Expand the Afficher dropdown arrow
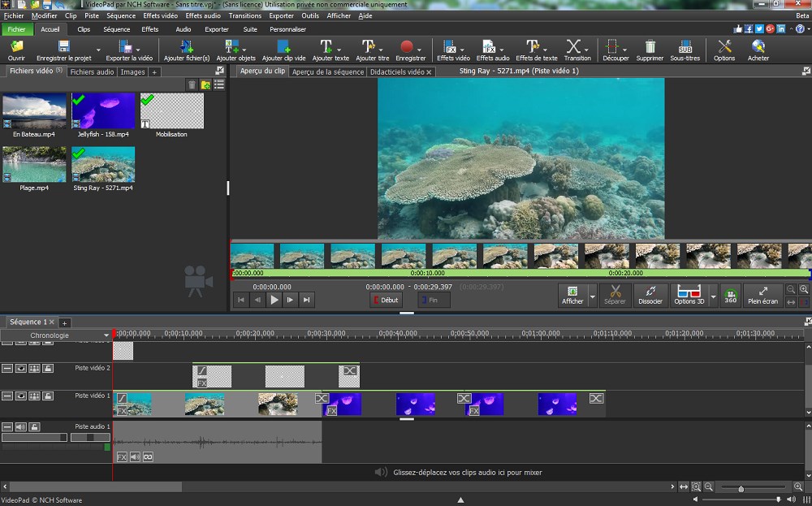The image size is (812, 506). click(x=592, y=296)
